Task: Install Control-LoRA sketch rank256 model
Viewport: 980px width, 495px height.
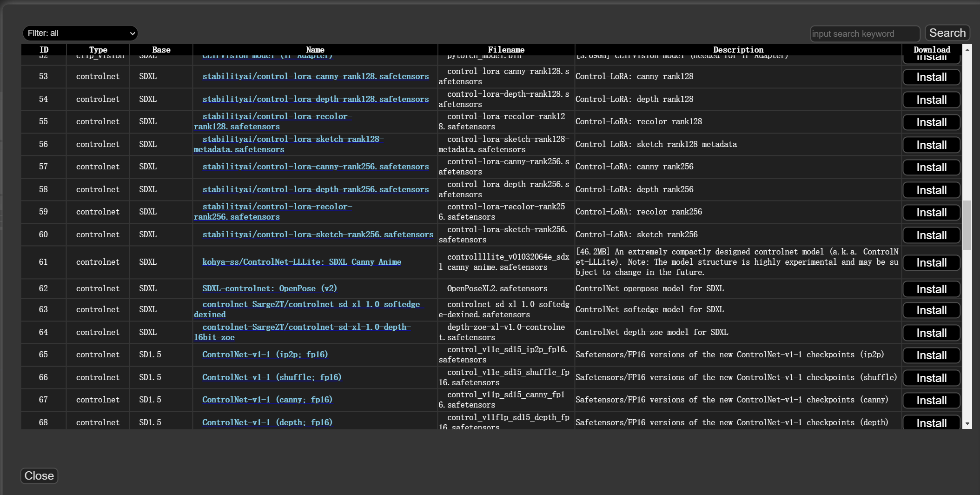Action: click(931, 235)
